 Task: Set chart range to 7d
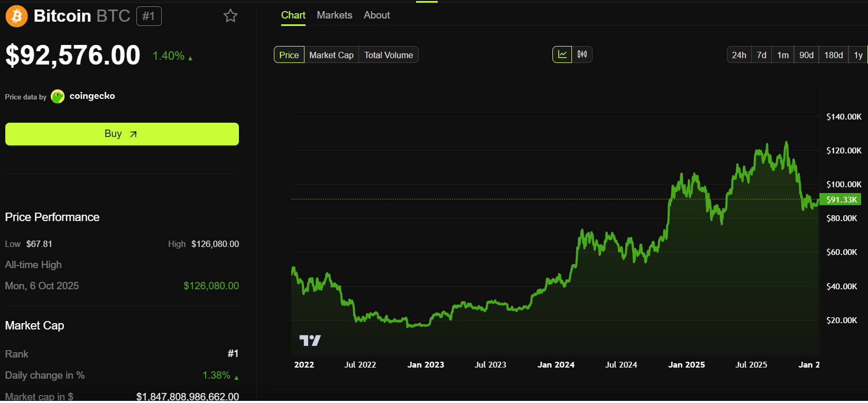click(761, 55)
